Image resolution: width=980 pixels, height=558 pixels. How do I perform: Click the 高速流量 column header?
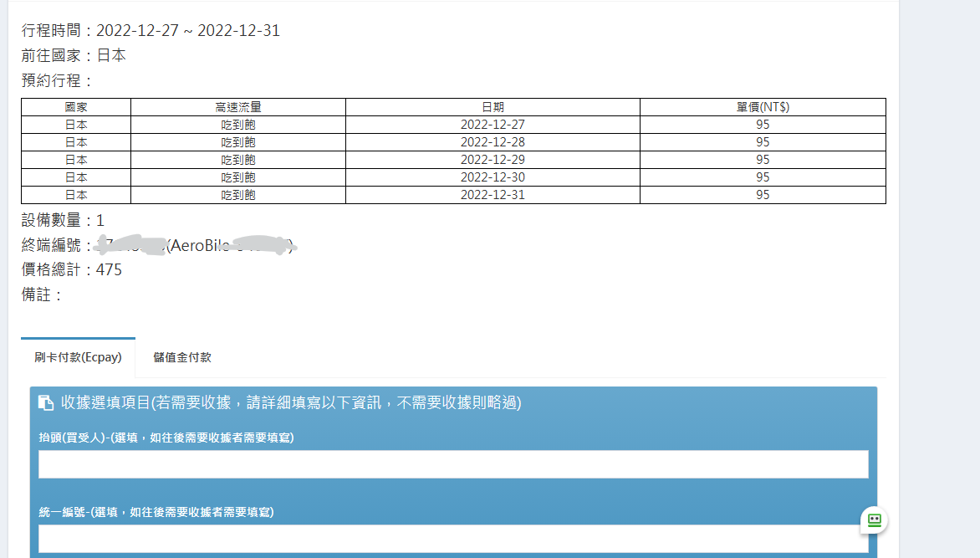tap(238, 107)
